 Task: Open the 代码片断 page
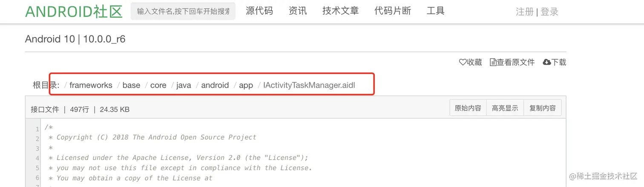coord(392,11)
